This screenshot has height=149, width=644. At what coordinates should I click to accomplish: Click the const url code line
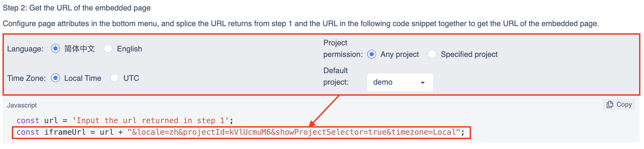pyautogui.click(x=125, y=120)
